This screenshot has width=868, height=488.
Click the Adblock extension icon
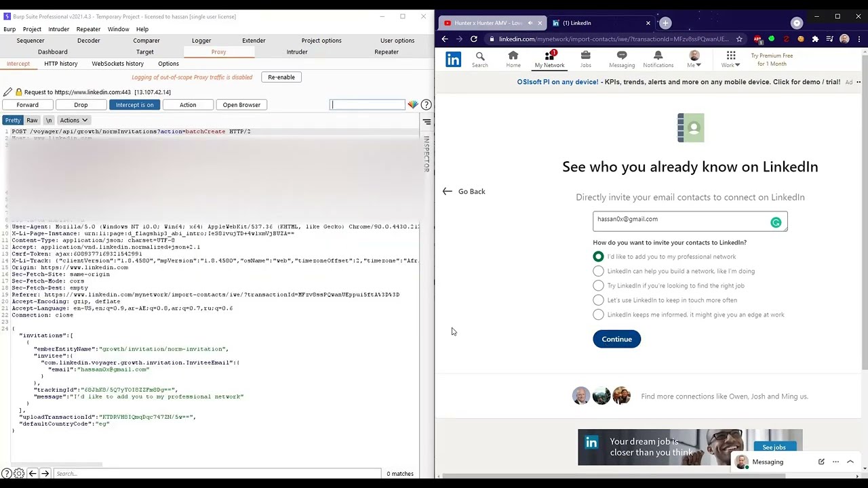coord(757,39)
